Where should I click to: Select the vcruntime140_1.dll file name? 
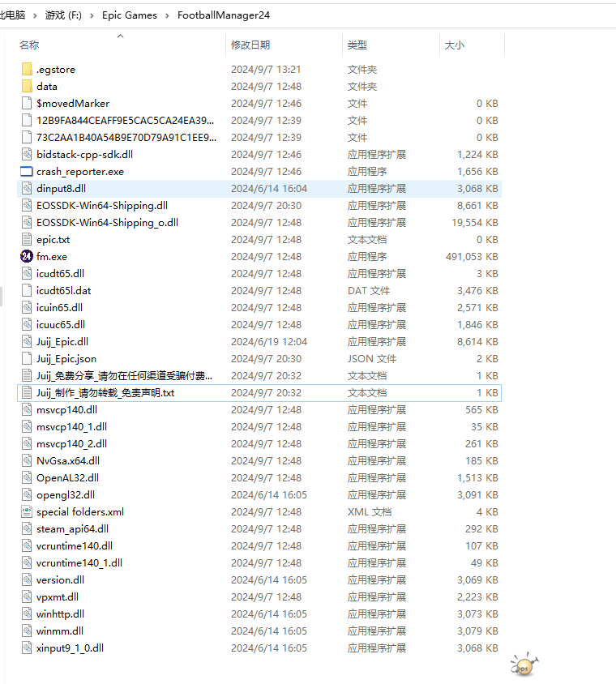(x=79, y=562)
